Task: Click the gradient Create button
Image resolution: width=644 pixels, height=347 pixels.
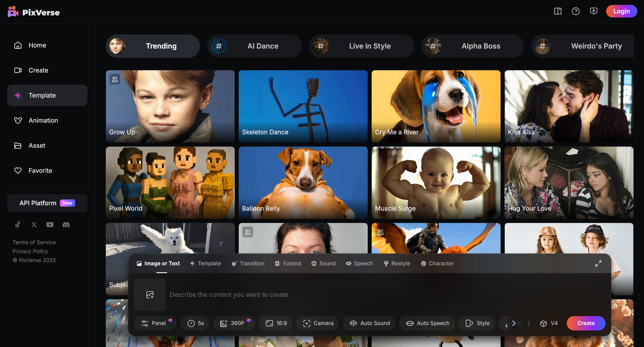Action: pyautogui.click(x=586, y=323)
